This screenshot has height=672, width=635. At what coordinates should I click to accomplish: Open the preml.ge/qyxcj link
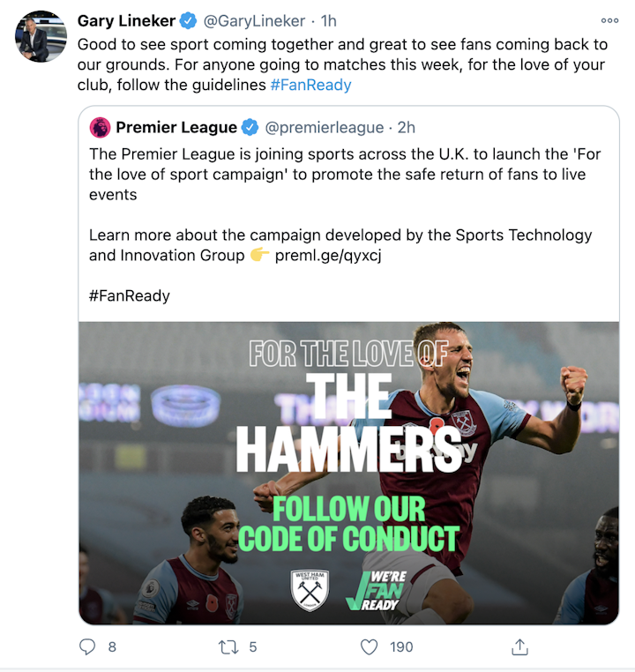[x=328, y=255]
